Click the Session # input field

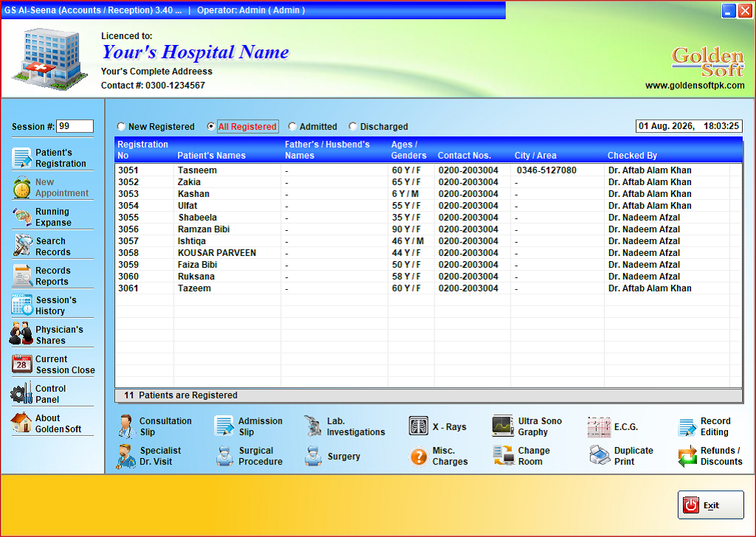[74, 126]
